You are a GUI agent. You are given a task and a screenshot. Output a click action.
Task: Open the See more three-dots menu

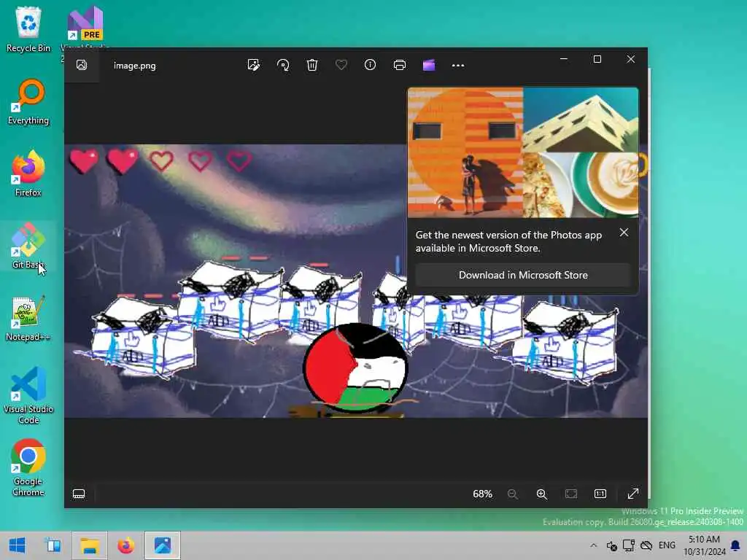pyautogui.click(x=458, y=66)
